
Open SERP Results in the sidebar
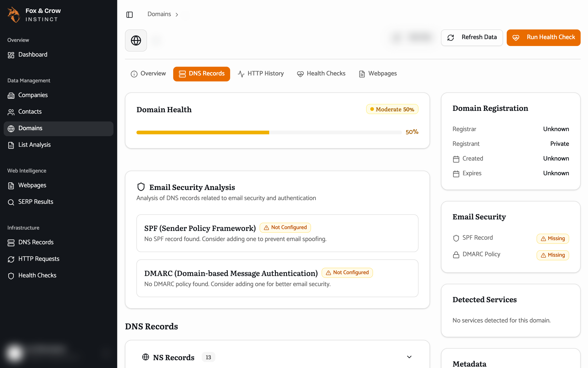(x=59, y=202)
